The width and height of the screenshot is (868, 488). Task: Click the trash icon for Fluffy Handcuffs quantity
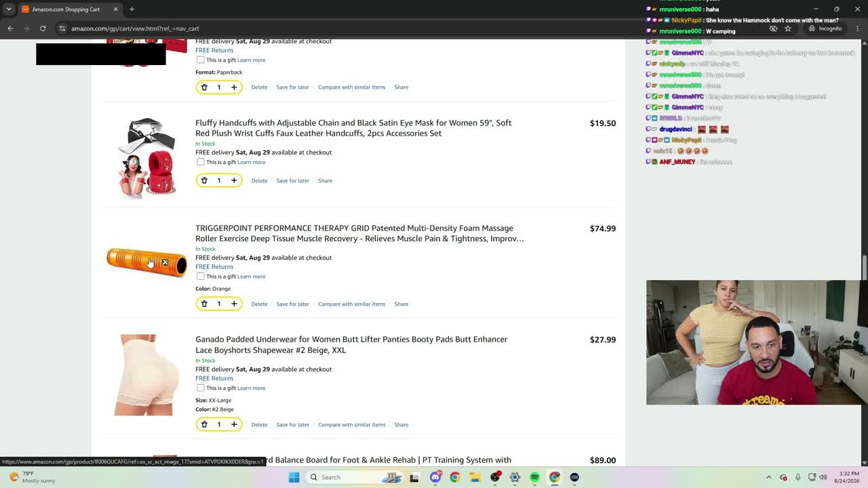[x=204, y=180]
